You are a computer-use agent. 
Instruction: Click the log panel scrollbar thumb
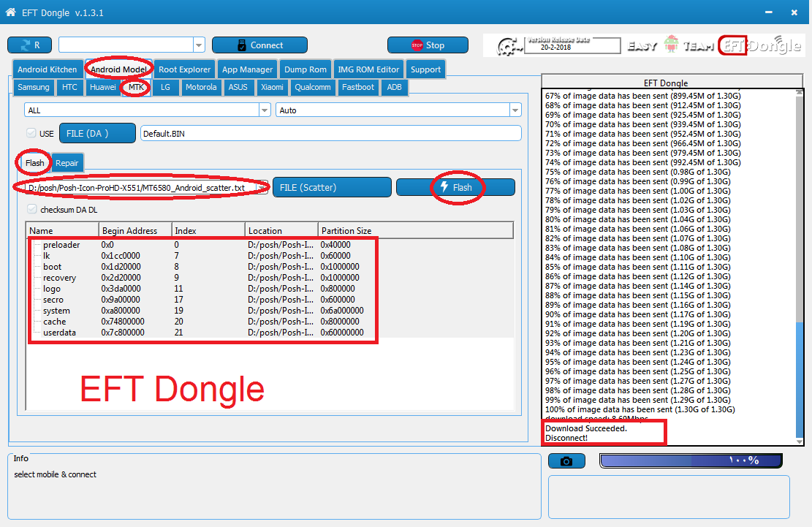click(800, 379)
